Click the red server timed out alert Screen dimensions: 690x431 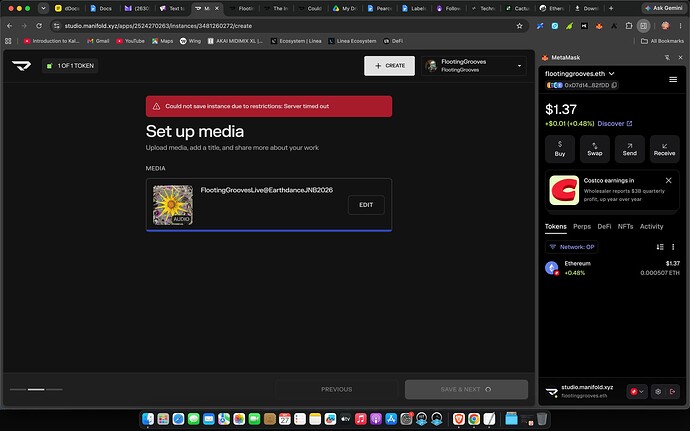[269, 106]
